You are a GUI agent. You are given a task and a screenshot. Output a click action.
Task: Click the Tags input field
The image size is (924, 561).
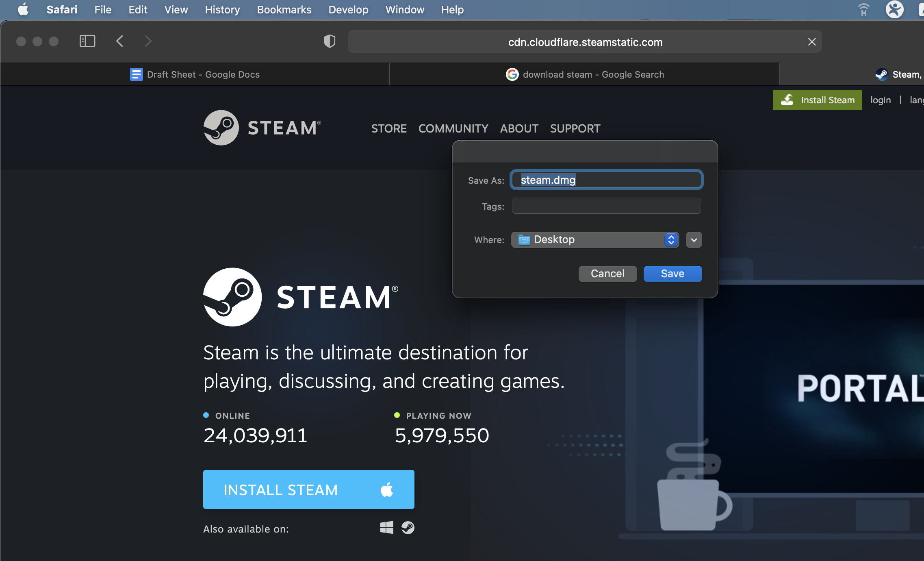point(606,206)
